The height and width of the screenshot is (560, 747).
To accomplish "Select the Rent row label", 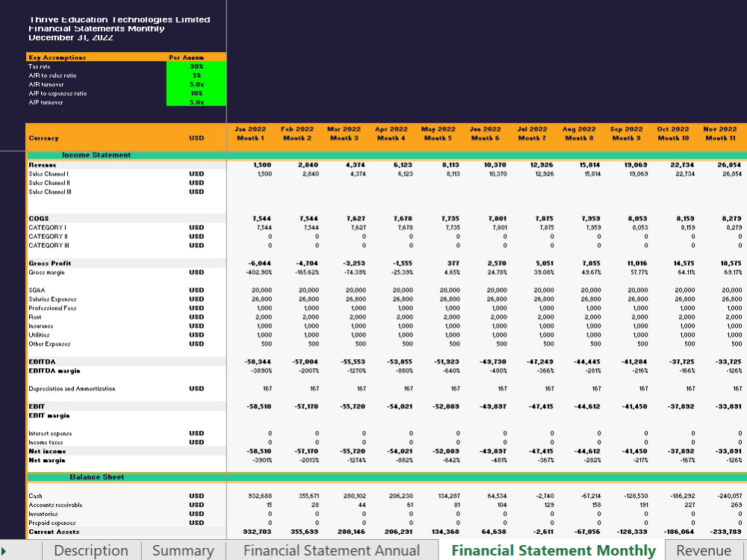I will [x=35, y=317].
